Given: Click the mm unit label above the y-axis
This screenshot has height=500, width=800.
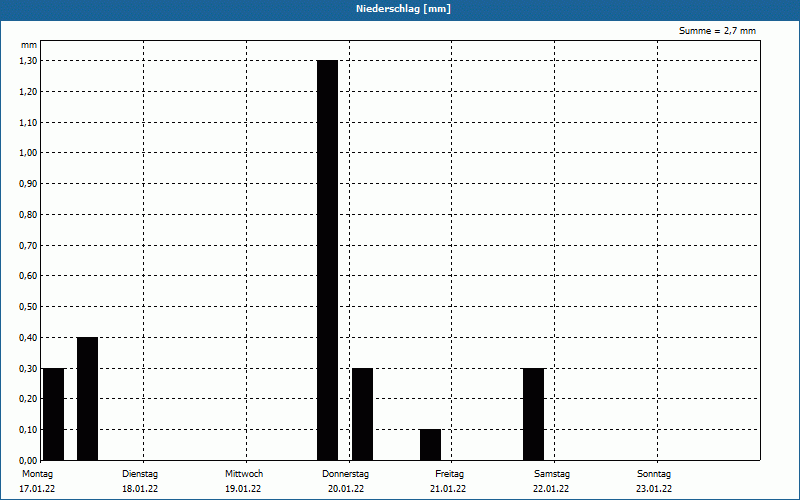Looking at the screenshot, I should 29,45.
